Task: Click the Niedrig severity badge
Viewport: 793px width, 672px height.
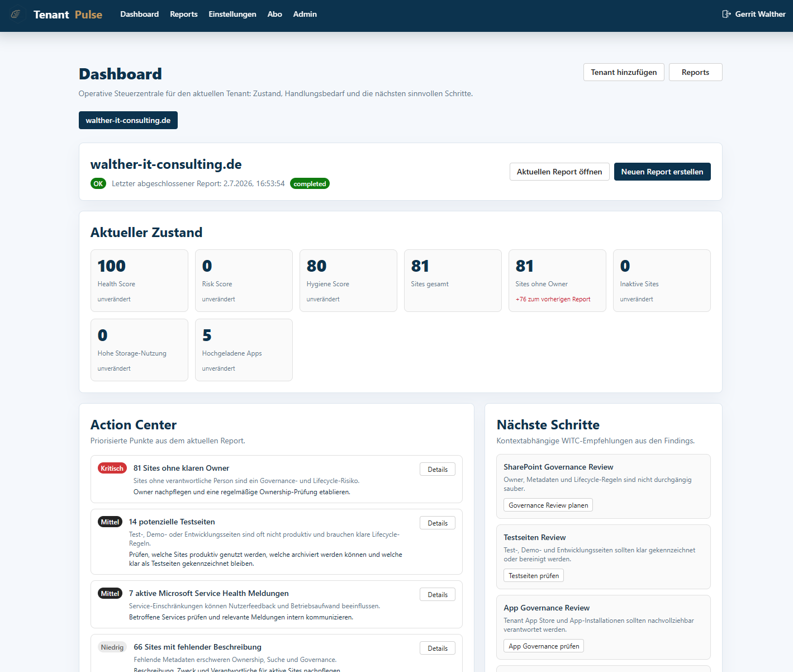Action: pyautogui.click(x=112, y=647)
